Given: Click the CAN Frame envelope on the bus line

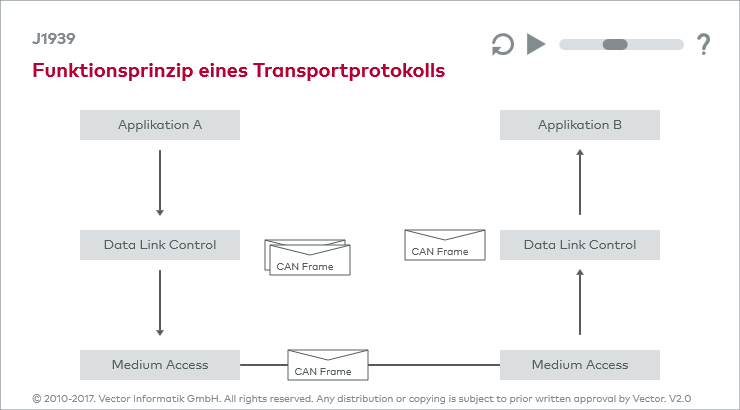Looking at the screenshot, I should pyautogui.click(x=328, y=365).
